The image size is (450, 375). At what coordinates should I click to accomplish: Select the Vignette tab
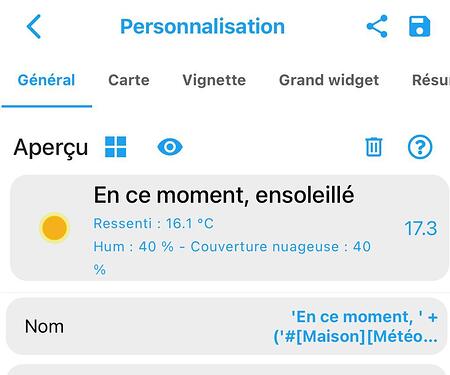click(x=214, y=80)
